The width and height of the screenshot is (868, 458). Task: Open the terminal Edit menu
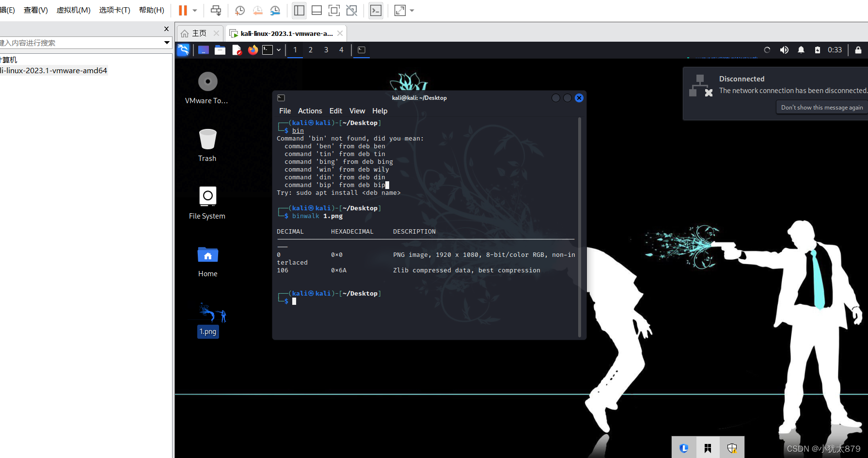[336, 111]
